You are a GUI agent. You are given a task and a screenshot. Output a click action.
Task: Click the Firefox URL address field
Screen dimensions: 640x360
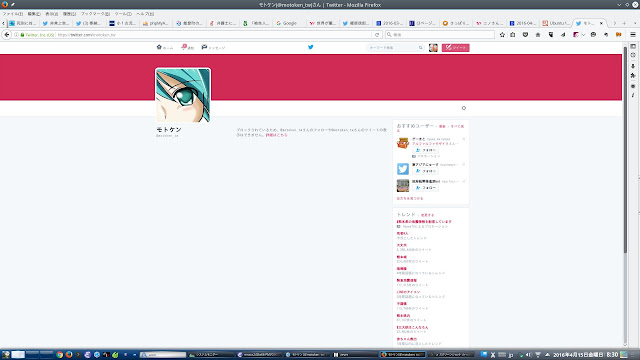point(214,35)
